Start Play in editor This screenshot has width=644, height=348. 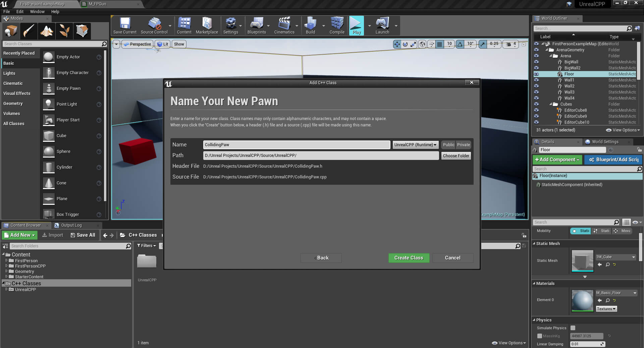[x=356, y=26]
